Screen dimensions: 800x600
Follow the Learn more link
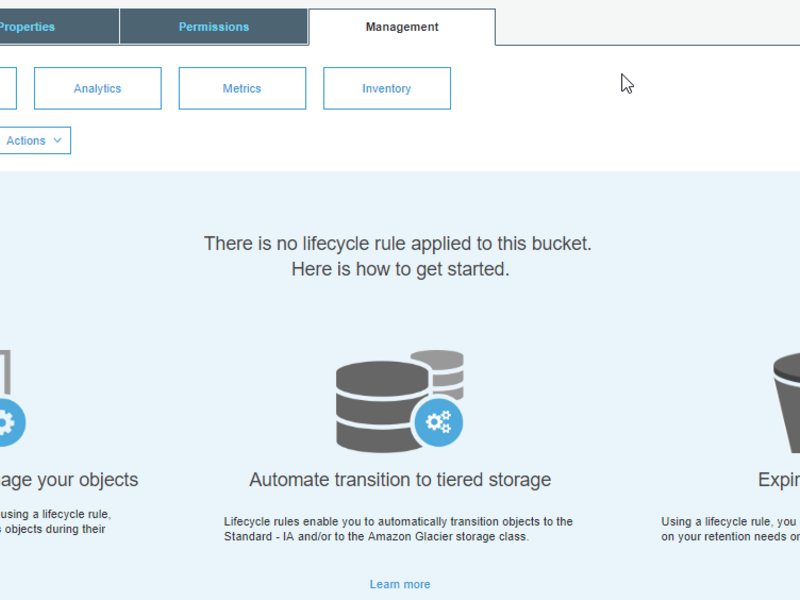click(x=400, y=584)
